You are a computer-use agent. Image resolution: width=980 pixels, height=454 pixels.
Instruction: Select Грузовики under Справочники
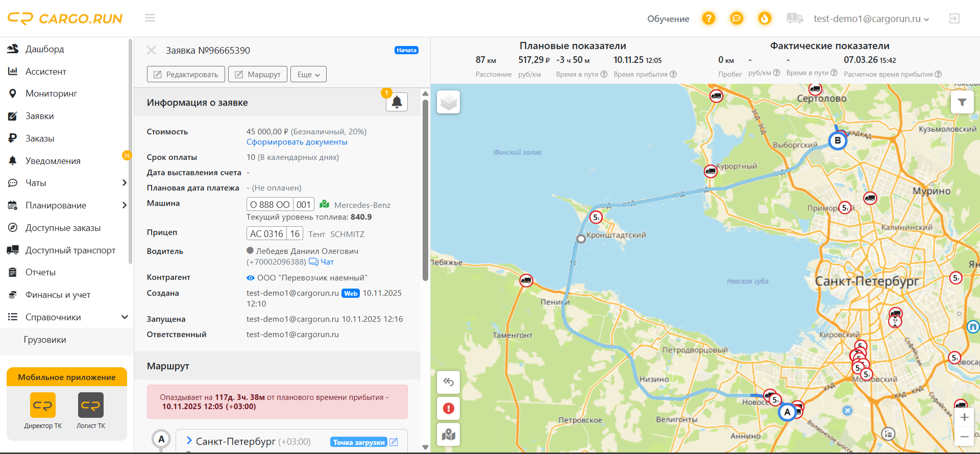coord(45,340)
